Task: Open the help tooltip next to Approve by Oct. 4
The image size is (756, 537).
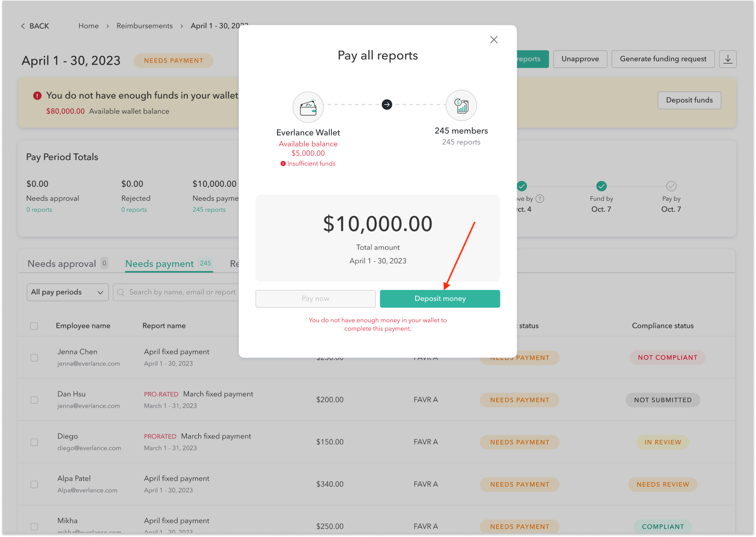Action: point(540,198)
